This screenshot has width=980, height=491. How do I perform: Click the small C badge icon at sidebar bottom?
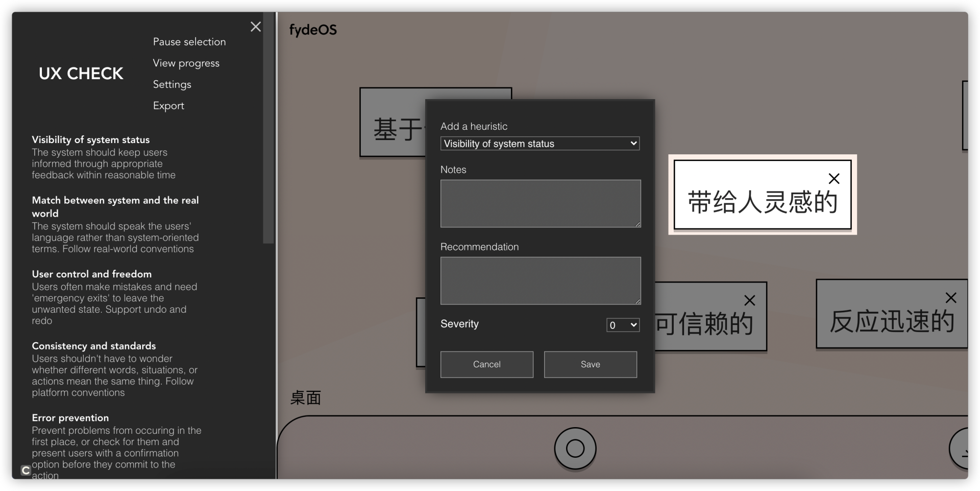[x=26, y=471]
